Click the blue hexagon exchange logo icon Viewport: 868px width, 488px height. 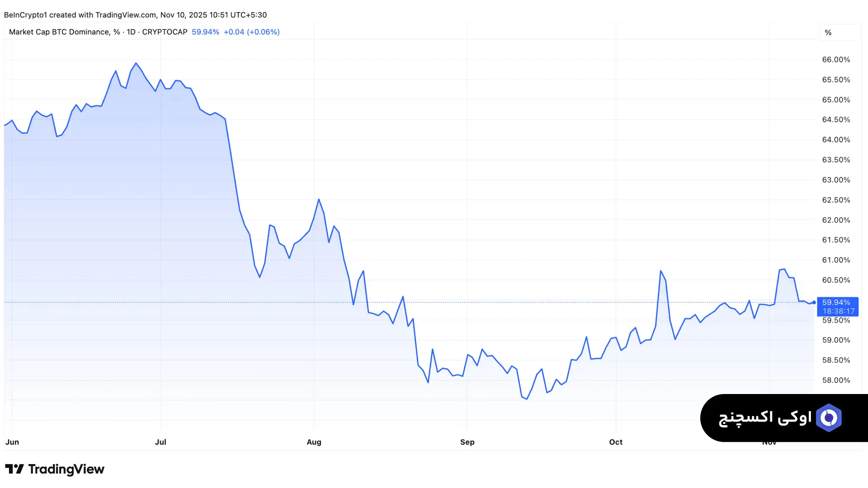coord(829,418)
